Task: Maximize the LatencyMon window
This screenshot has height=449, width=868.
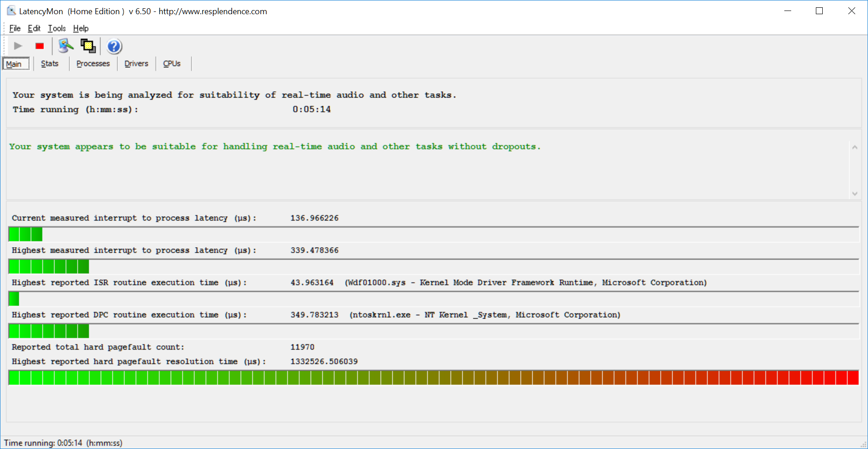Action: click(x=819, y=11)
